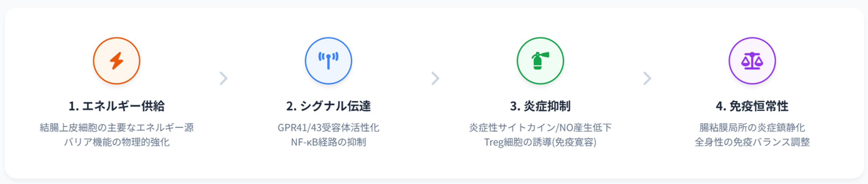The height and width of the screenshot is (184, 868).
Task: Select the heading 4. 免疫恒常性
Action: click(752, 106)
